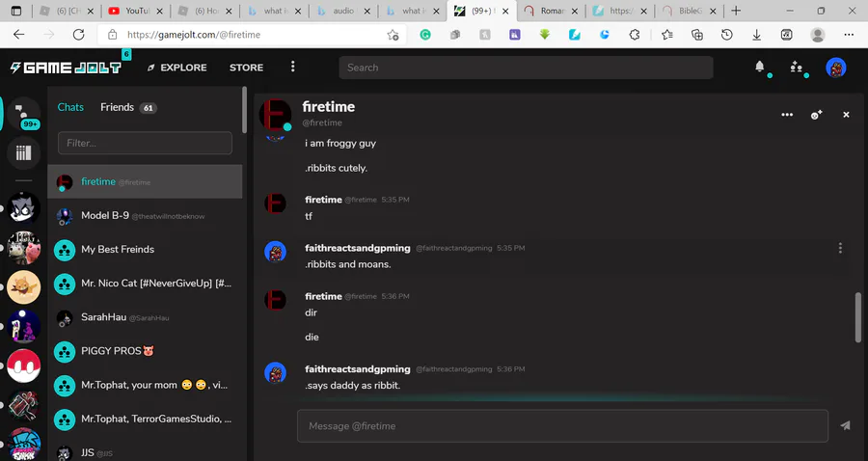Open the Store page
Viewport: 868px width, 461px height.
pyautogui.click(x=246, y=68)
